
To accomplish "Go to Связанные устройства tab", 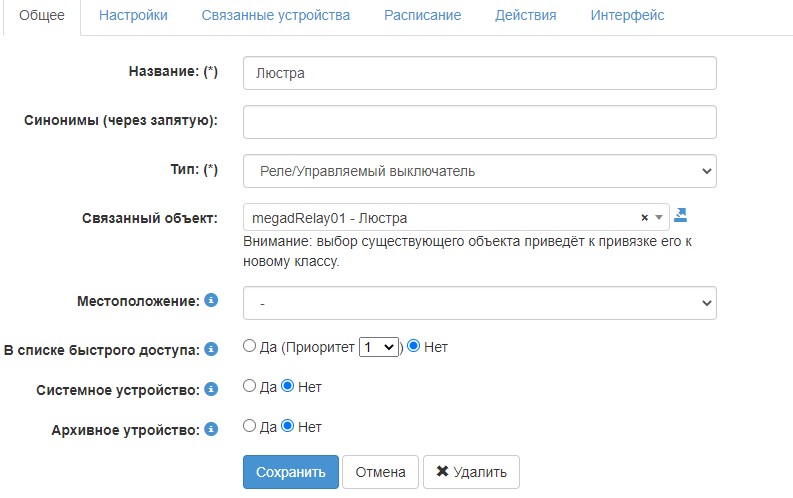I will [x=275, y=16].
